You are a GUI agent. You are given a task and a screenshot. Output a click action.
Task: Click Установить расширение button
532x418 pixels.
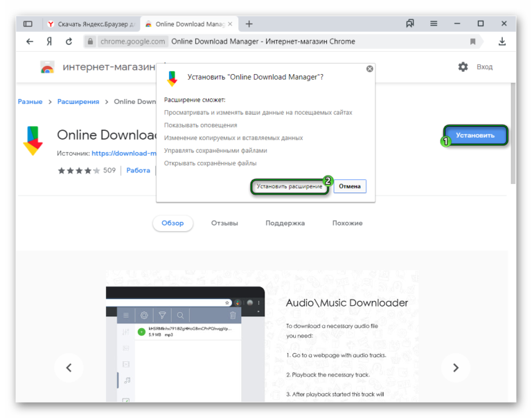(290, 186)
